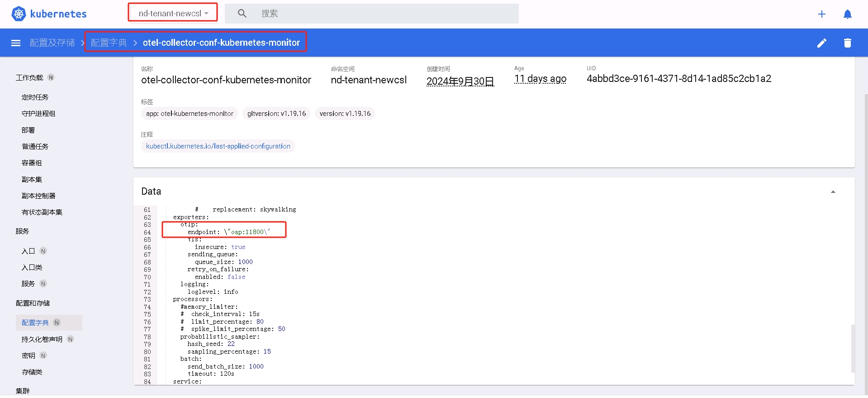Viewport: 868px width, 398px height.
Task: Open the nd-tenant-newcsl namespace dropdown
Action: pos(173,14)
